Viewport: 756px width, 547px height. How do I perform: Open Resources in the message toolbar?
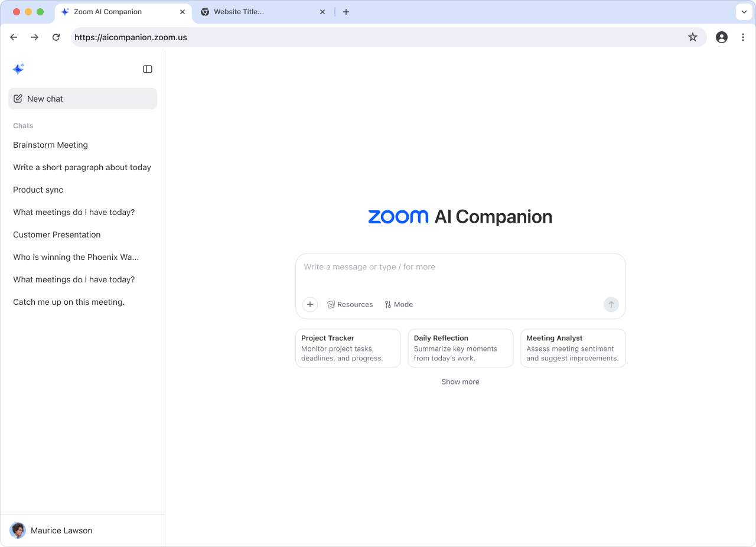(350, 304)
